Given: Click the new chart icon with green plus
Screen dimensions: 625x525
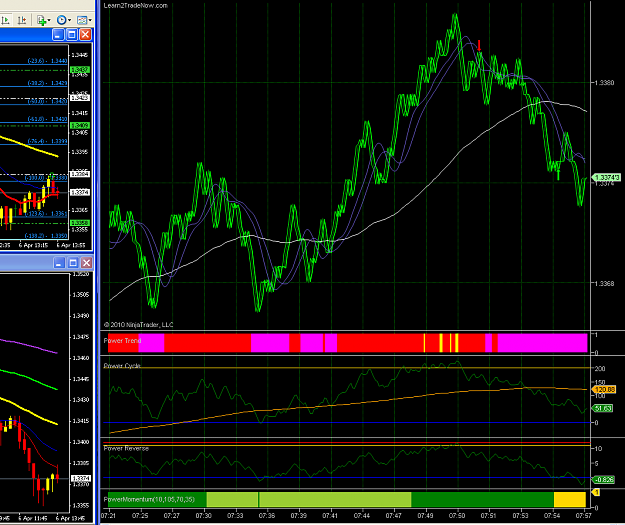Looking at the screenshot, I should pyautogui.click(x=41, y=20).
